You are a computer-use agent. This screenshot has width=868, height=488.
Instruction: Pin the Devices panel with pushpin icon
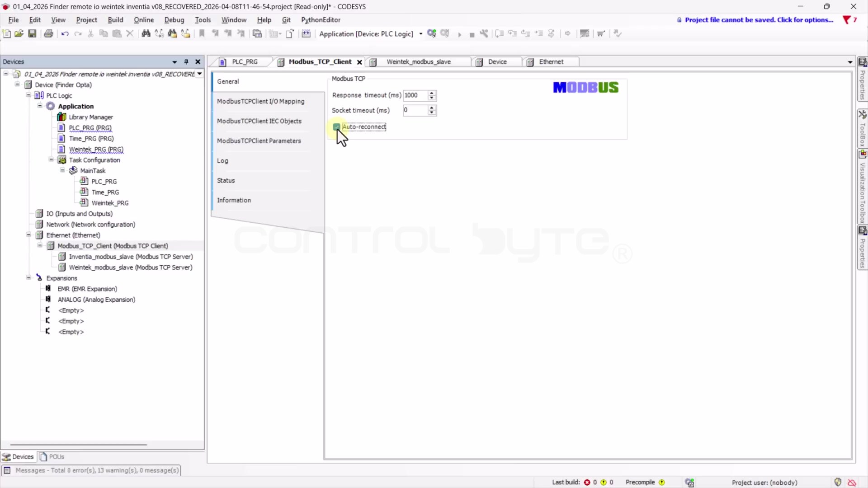coord(186,62)
